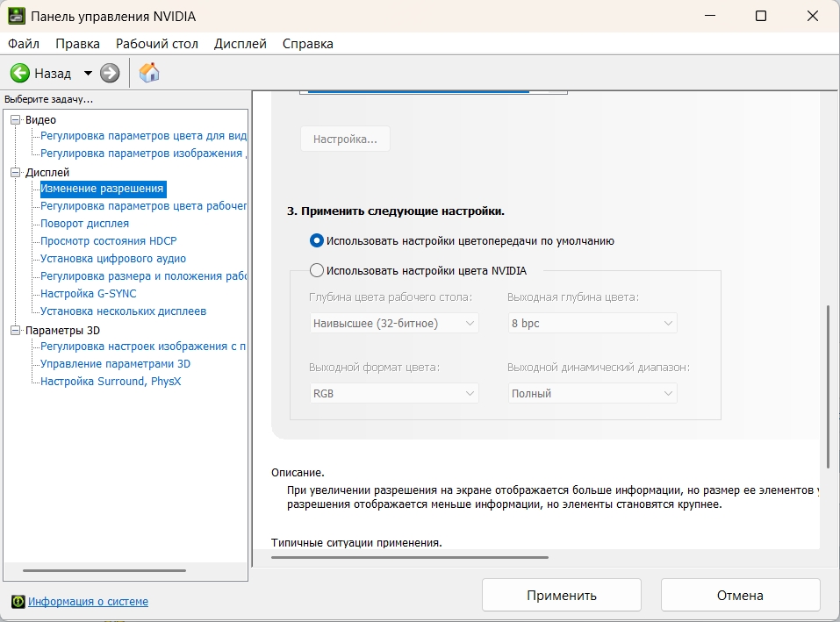The width and height of the screenshot is (840, 622).
Task: Click the 'Типичные ситуации применения.' heading
Action: [x=356, y=543]
